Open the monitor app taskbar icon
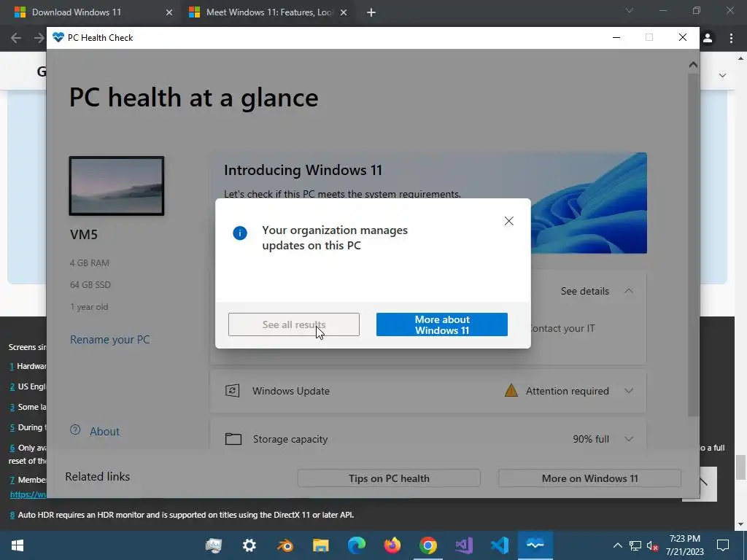 coord(214,545)
